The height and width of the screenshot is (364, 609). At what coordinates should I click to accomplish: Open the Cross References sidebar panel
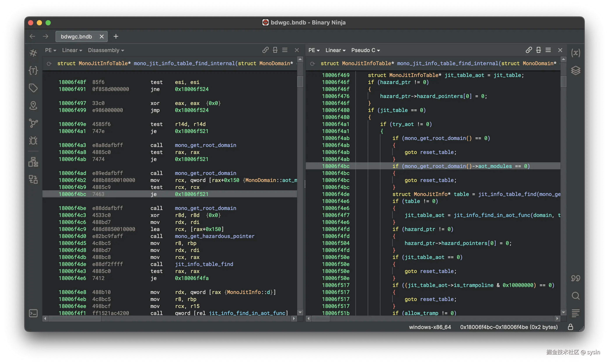tap(33, 123)
